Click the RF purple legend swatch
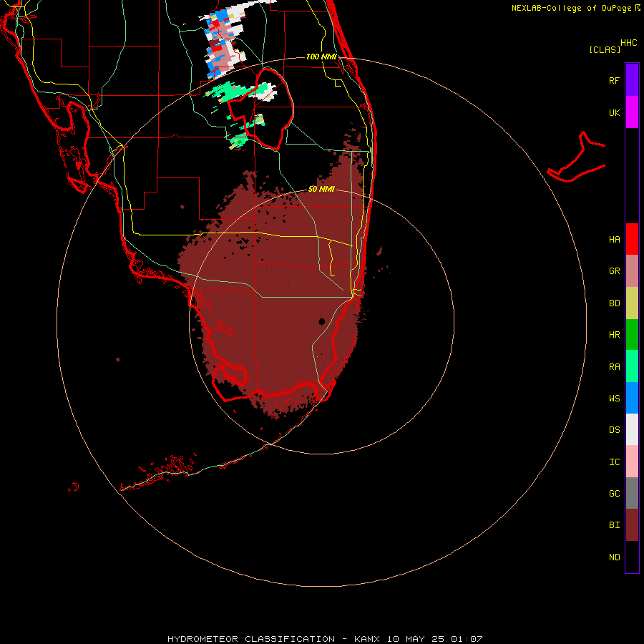The height and width of the screenshot is (644, 644). pyautogui.click(x=632, y=80)
